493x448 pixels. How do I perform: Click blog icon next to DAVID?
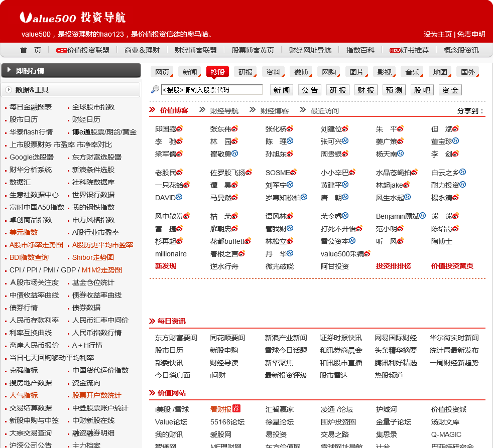pos(179,197)
